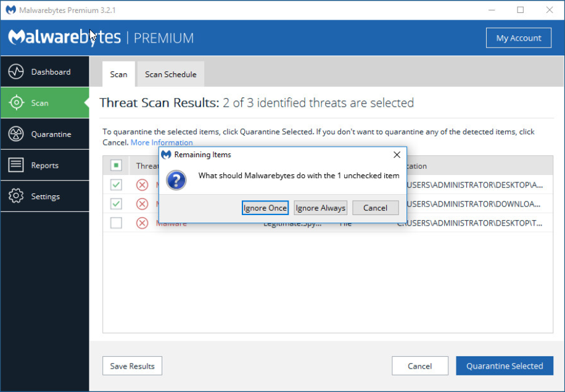Click the dialog question about 1 unchecked item
Viewport: 565px width, 392px height.
click(x=299, y=176)
